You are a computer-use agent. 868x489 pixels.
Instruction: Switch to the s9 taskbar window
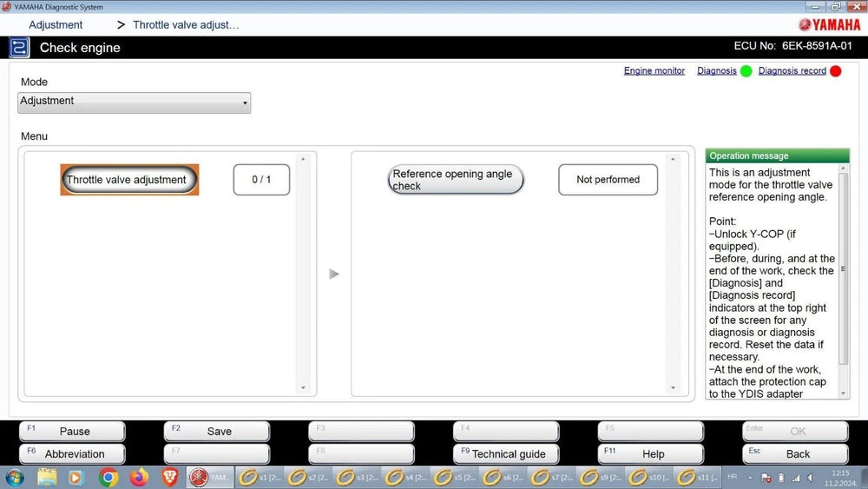click(601, 478)
